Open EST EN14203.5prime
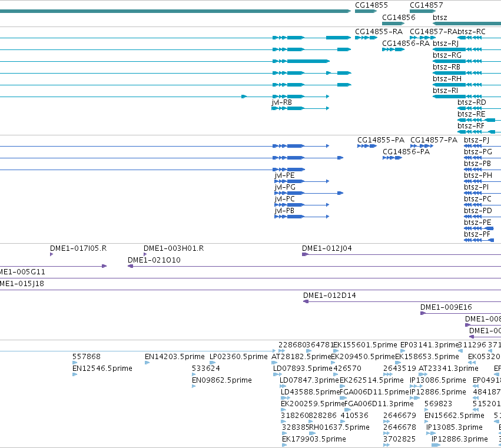 pyautogui.click(x=174, y=357)
